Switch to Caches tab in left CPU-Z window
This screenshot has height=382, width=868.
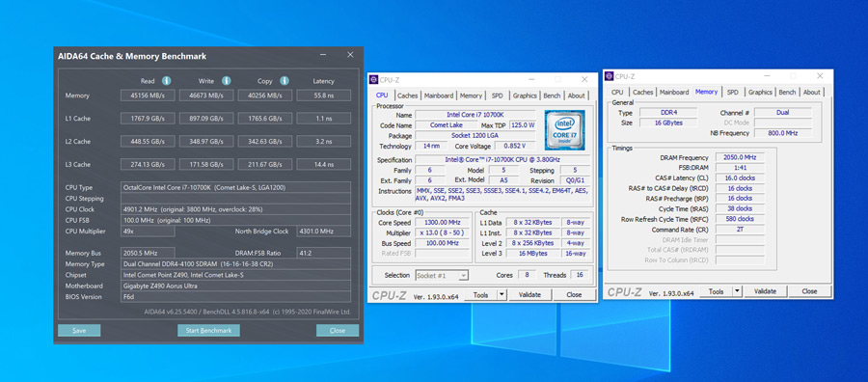(x=407, y=95)
